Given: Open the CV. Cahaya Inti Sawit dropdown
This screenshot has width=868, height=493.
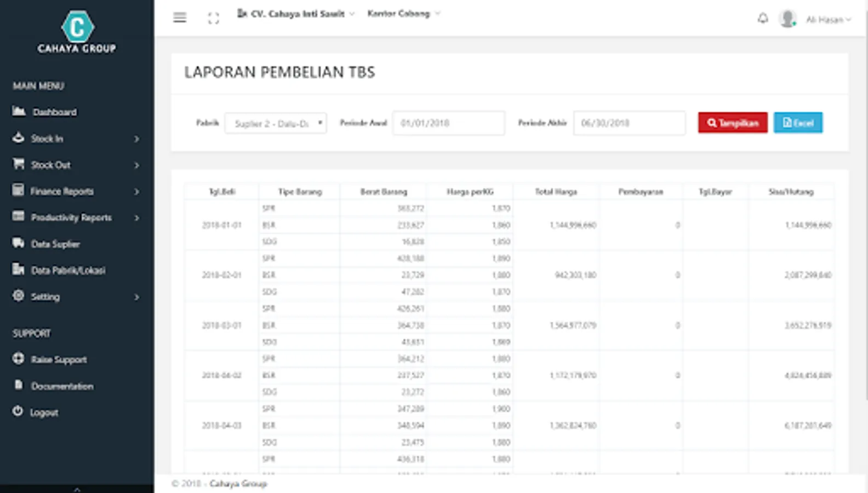Looking at the screenshot, I should [x=296, y=14].
